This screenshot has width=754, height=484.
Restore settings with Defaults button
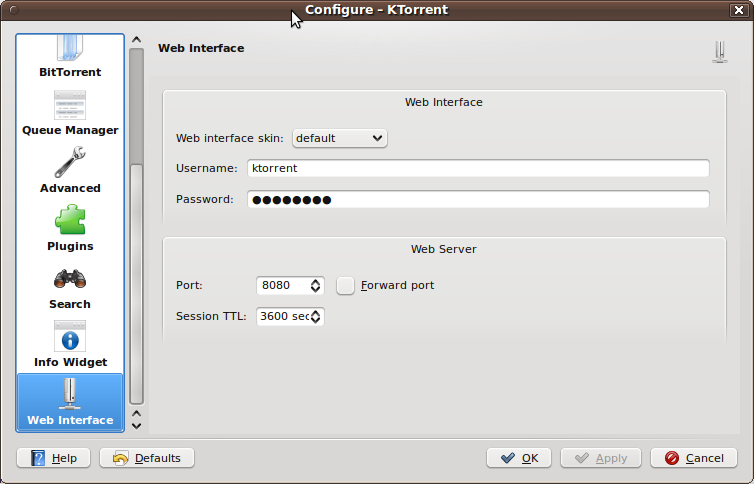147,458
